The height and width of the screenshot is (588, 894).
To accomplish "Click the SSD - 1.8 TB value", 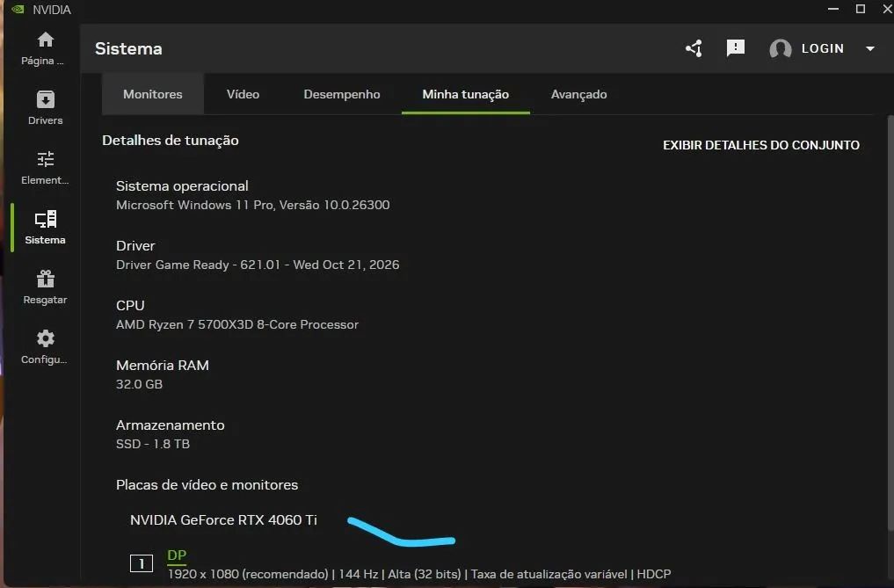I will coord(153,444).
